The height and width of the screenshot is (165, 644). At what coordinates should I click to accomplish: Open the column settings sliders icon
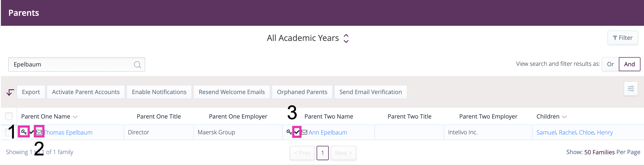click(x=630, y=89)
